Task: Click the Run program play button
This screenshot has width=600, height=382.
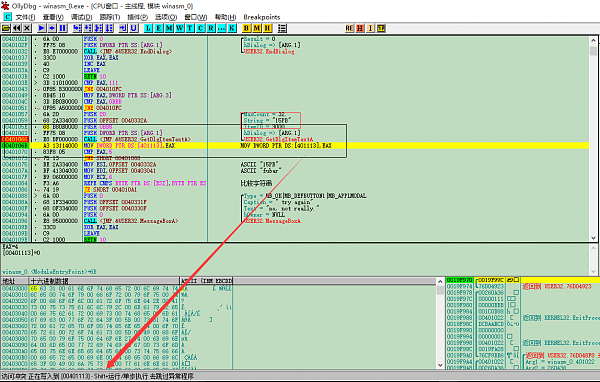Action: tap(42, 28)
